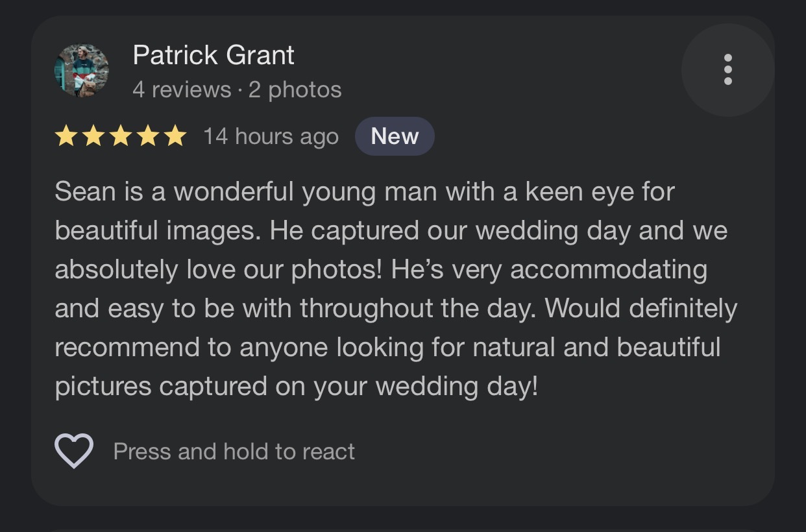806x532 pixels.
Task: Click the fifth yellow rating star
Action: [x=175, y=136]
